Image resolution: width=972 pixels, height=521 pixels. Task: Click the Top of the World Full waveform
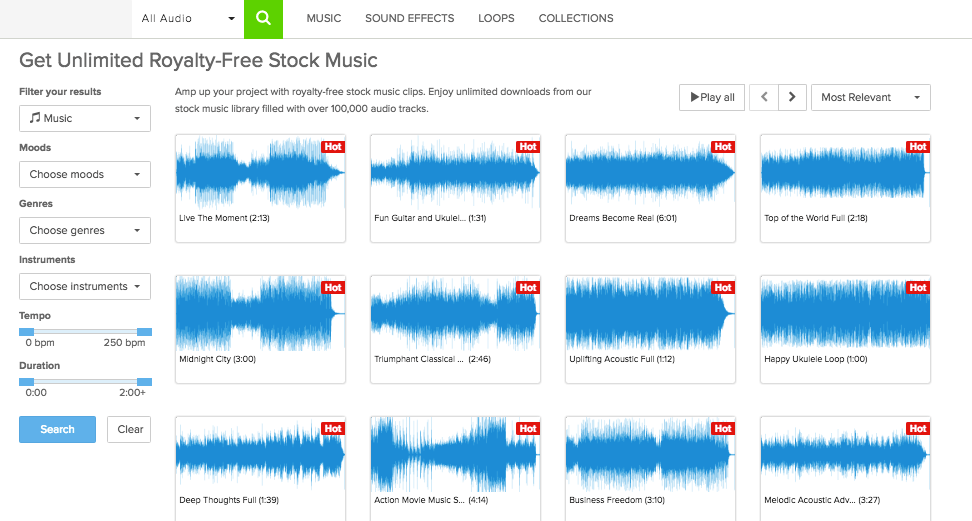pyautogui.click(x=846, y=172)
